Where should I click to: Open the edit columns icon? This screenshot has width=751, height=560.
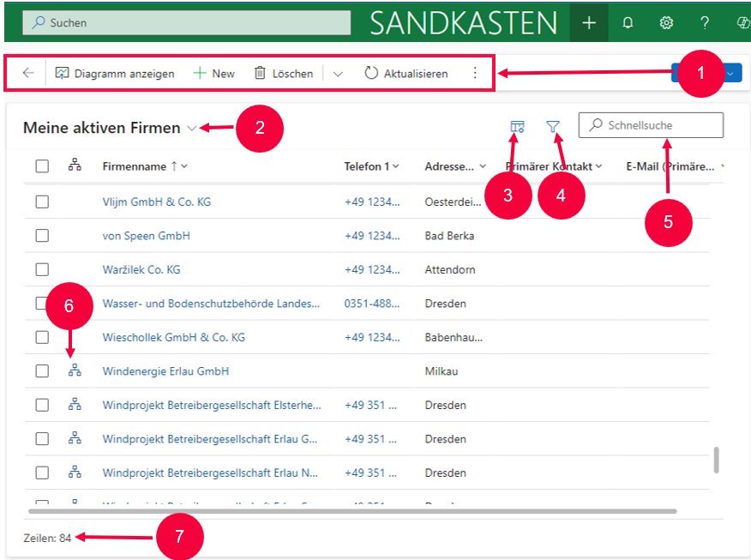pos(517,127)
